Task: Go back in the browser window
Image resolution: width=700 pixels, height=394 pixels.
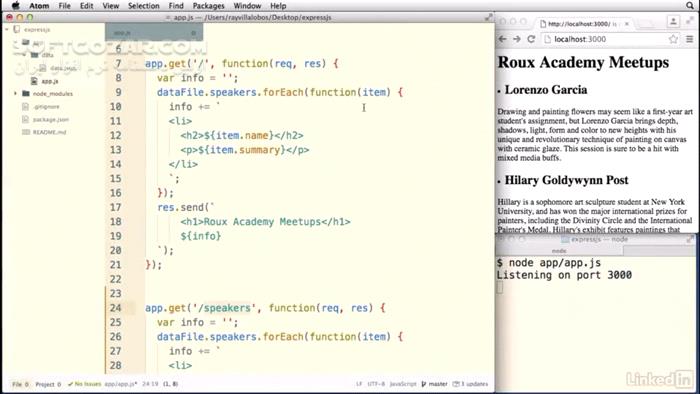Action: [503, 39]
